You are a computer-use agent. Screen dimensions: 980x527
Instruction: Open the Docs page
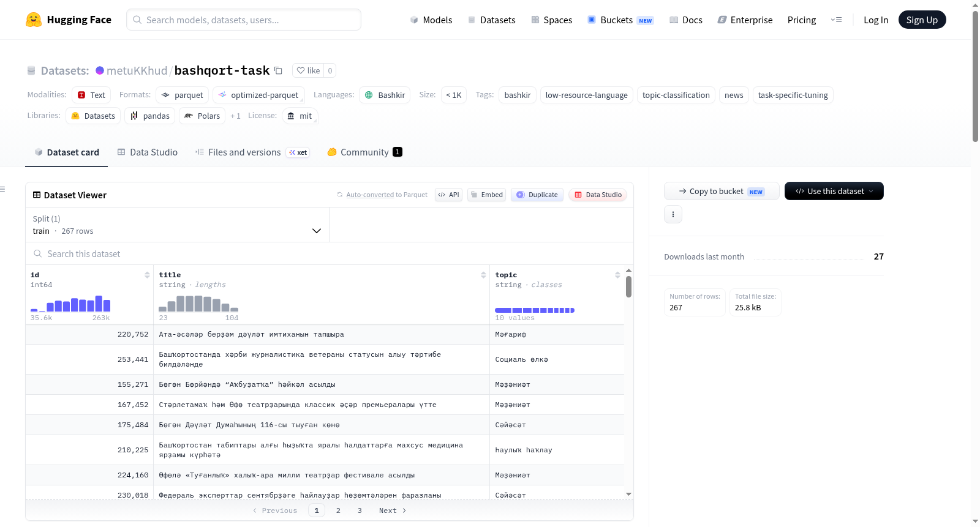tap(685, 20)
